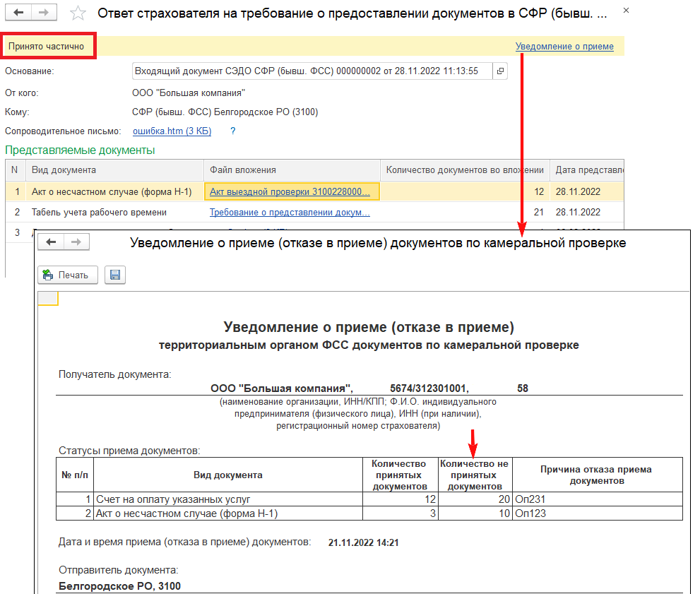Click Количество документов во вложении header
The height and width of the screenshot is (594, 700).
(x=465, y=170)
